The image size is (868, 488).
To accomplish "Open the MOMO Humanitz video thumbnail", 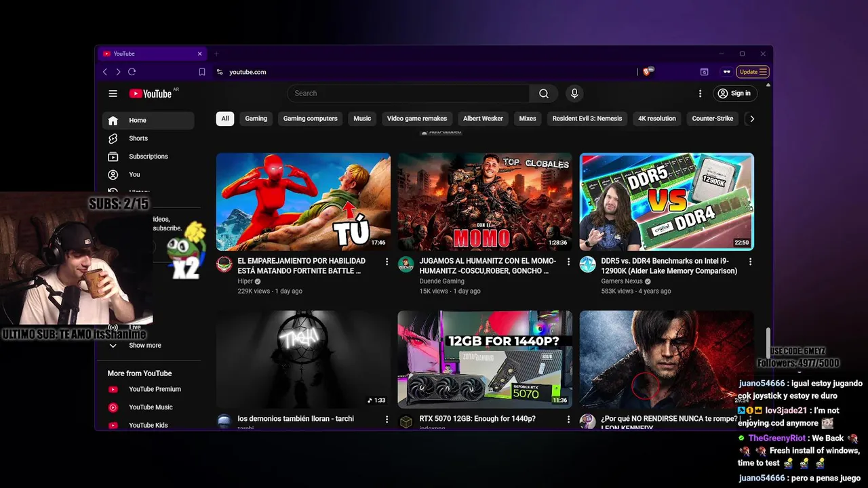I will click(x=485, y=202).
